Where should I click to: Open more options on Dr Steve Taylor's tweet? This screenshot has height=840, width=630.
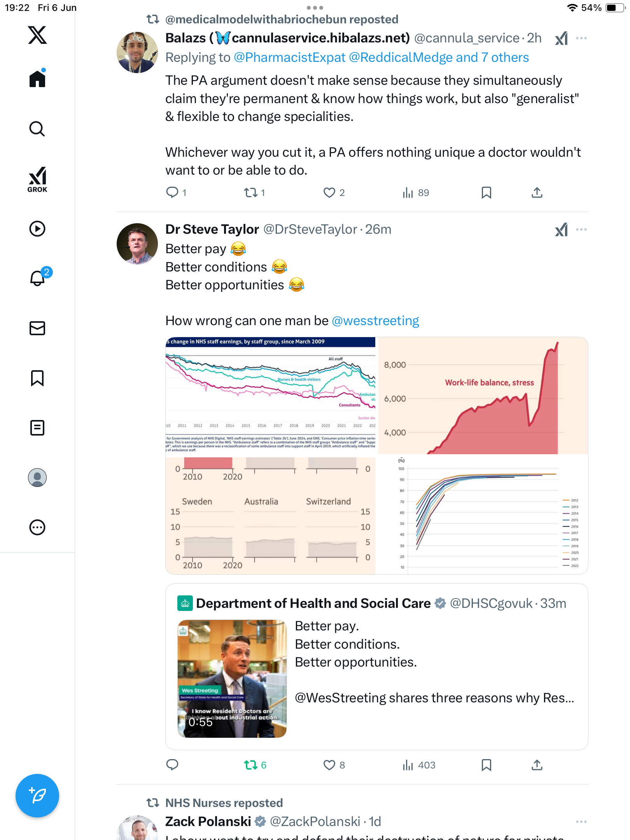click(581, 229)
